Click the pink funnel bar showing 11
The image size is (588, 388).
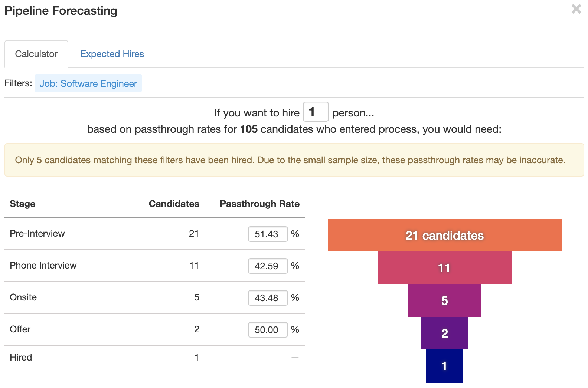[444, 268]
